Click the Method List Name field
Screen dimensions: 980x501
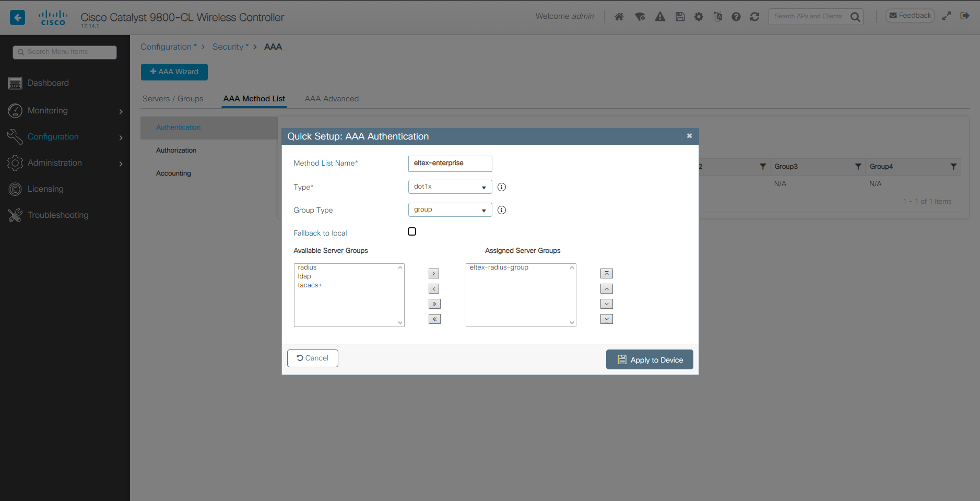coord(450,164)
